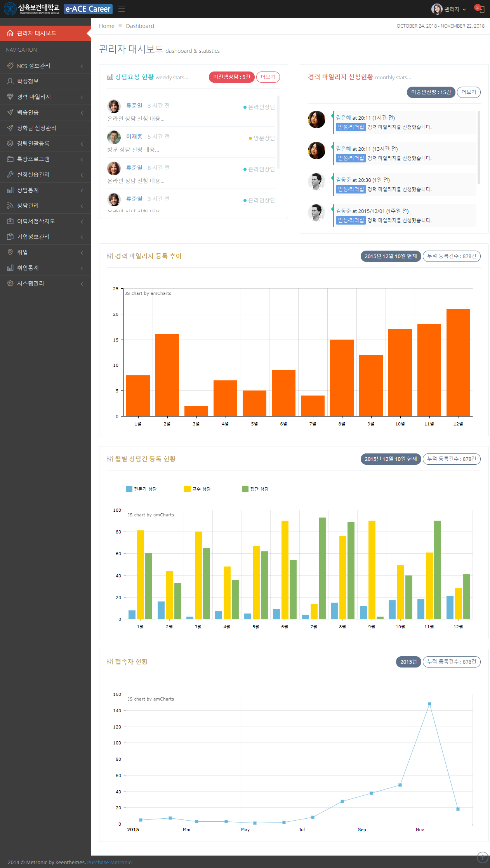Toggle 교수 상담 legend series

(198, 489)
